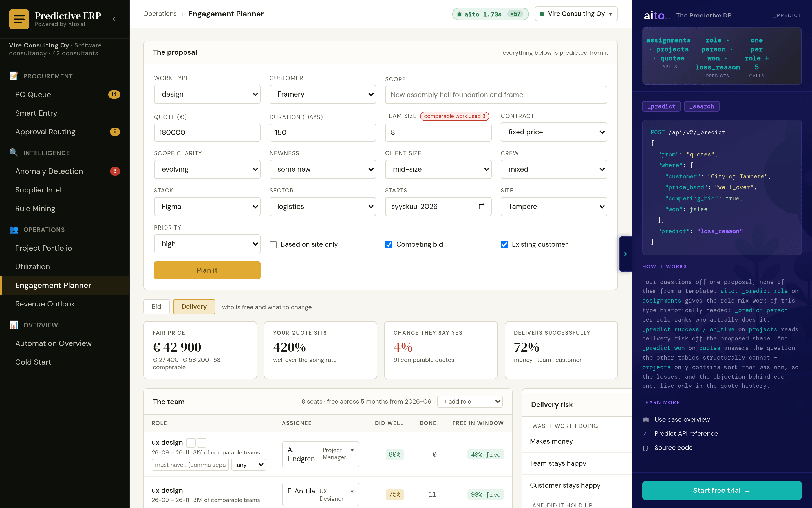Image resolution: width=812 pixels, height=508 pixels.
Task: Switch to the Delivery tab
Action: pos(194,307)
